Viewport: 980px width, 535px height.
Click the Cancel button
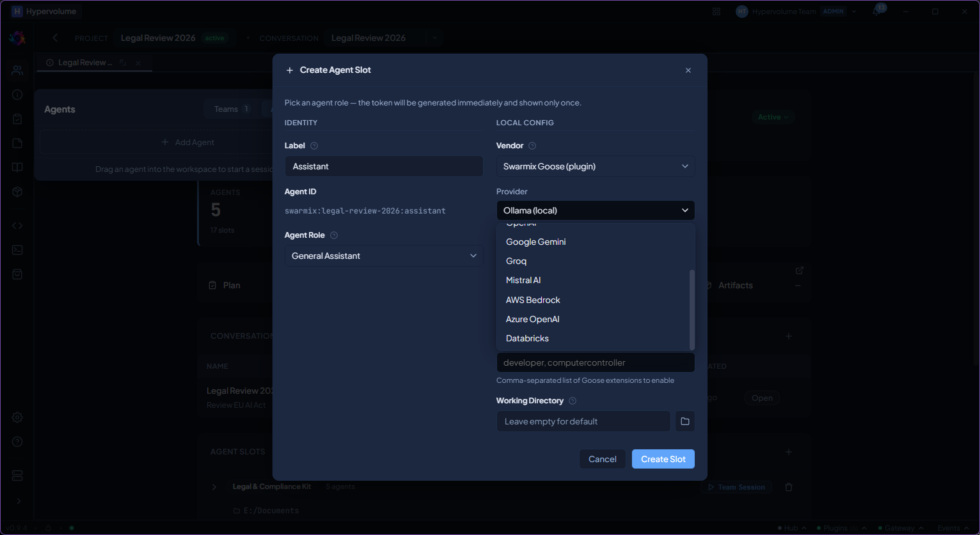click(x=603, y=459)
